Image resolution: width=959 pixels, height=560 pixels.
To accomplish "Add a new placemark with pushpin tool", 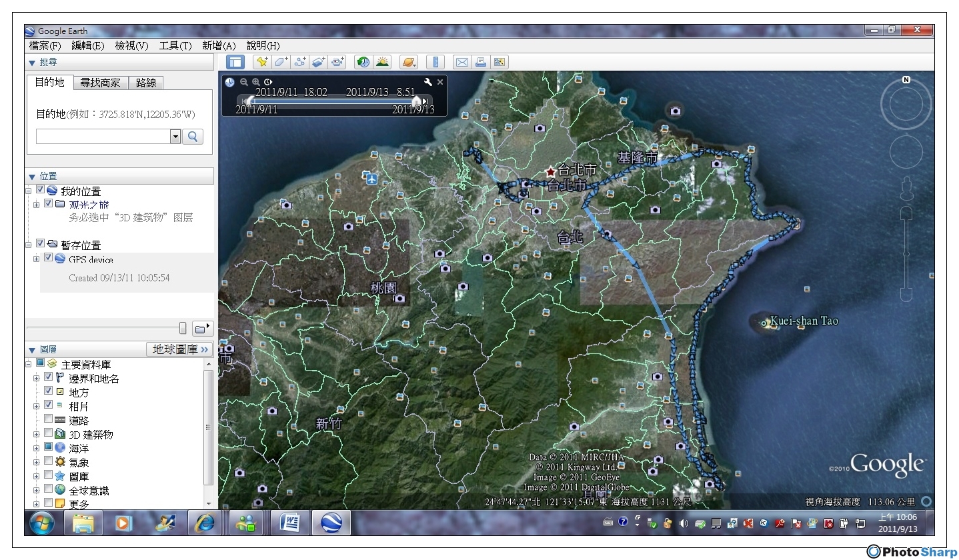I will 262,62.
